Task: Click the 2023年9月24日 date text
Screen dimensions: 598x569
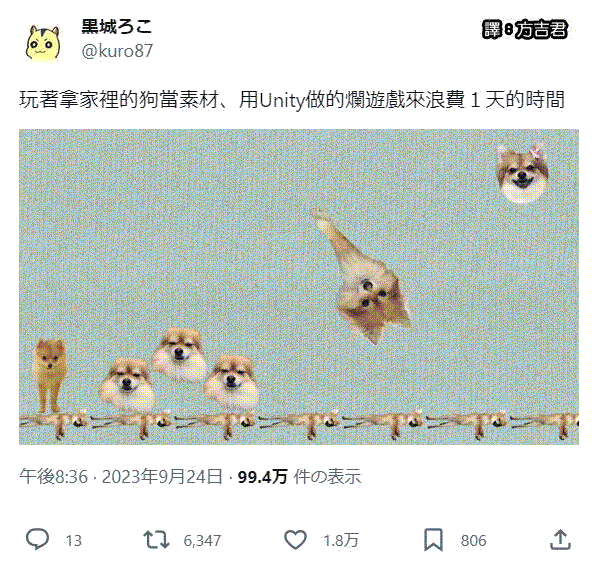Action: coord(162,477)
